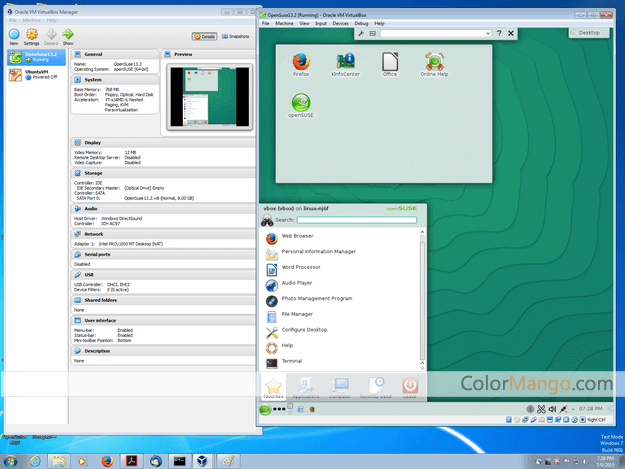The width and height of the screenshot is (625, 469).
Task: Open Debug menu in the running VM window
Action: 361,24
